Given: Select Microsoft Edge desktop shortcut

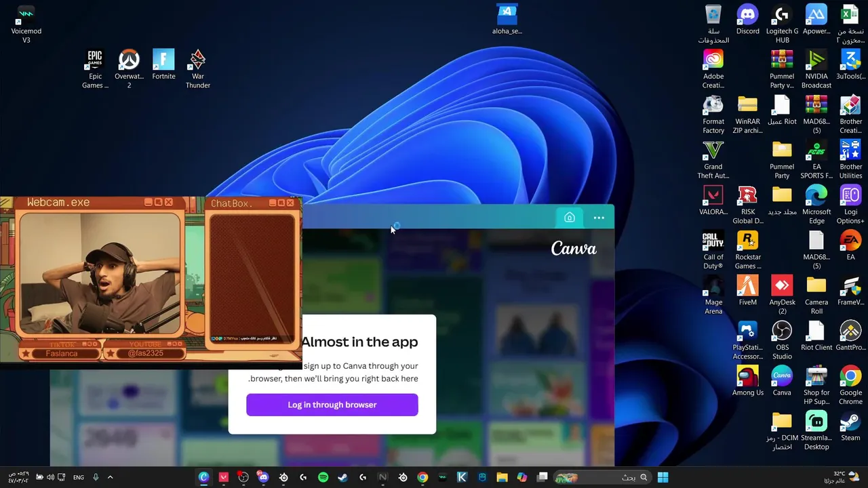Looking at the screenshot, I should coord(816,205).
